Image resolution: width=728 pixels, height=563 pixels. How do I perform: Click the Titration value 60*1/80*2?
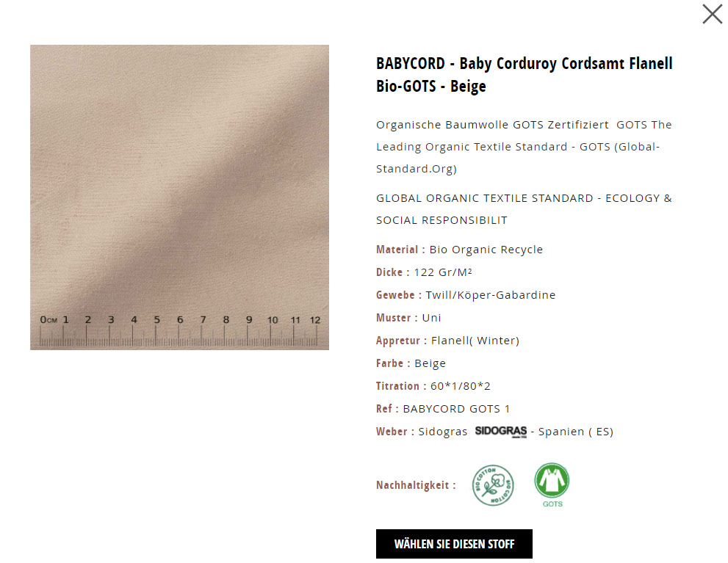[x=460, y=386]
